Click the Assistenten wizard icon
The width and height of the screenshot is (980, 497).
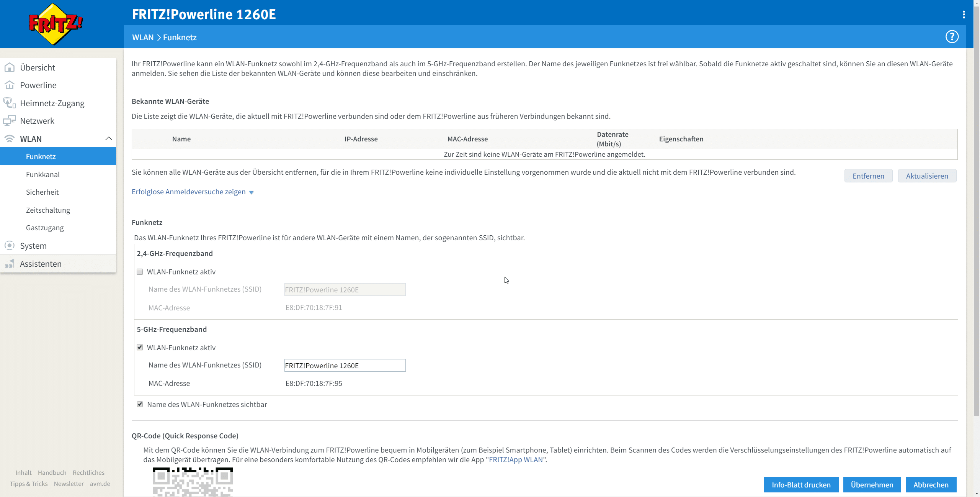click(x=10, y=264)
